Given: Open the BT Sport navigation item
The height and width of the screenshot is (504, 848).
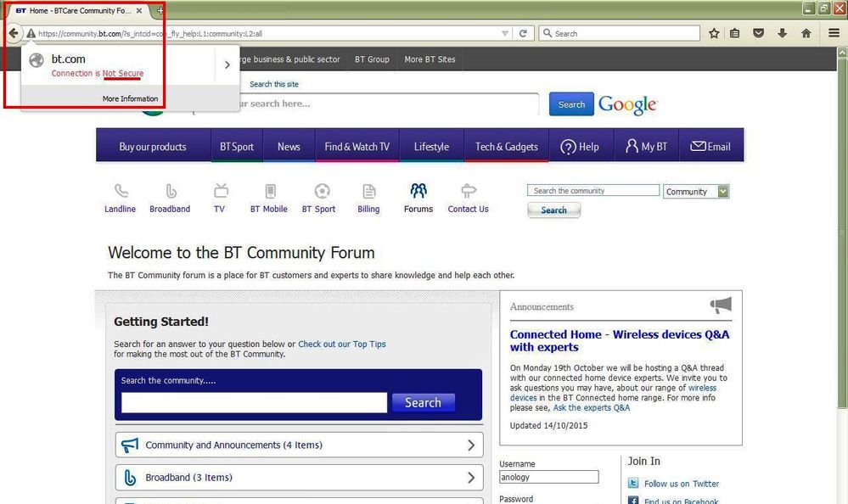Looking at the screenshot, I should click(x=236, y=147).
